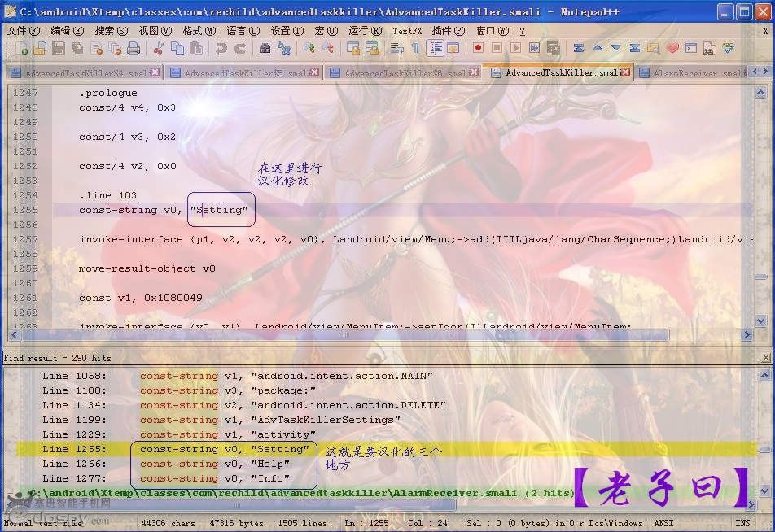Undo the last edit

coord(221,49)
